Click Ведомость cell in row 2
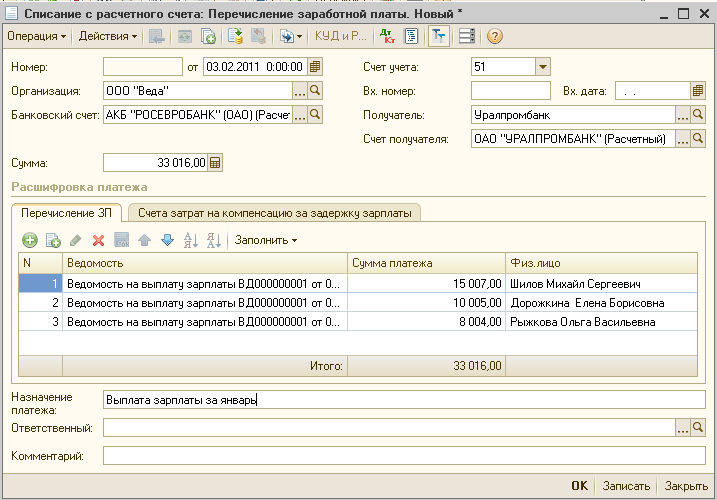The image size is (717, 500). 205,303
